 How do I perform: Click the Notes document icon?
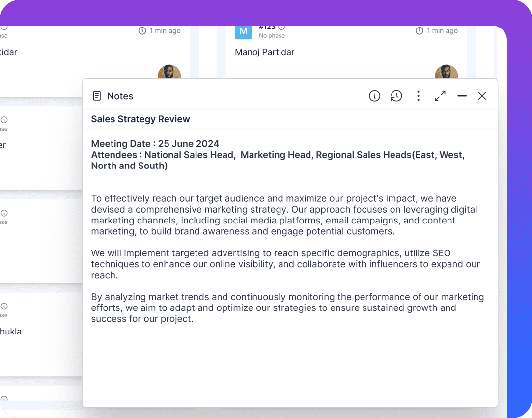tap(97, 96)
